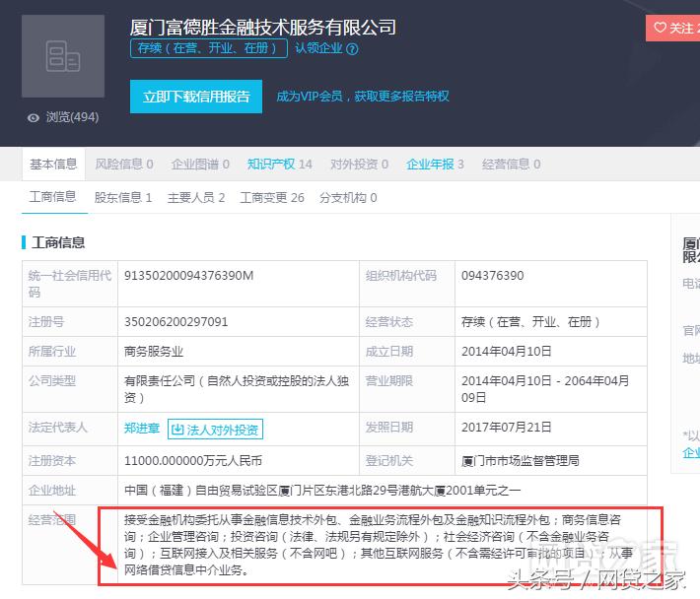Click 营业期限 label cell
The height and width of the screenshot is (599, 700).
click(x=407, y=389)
